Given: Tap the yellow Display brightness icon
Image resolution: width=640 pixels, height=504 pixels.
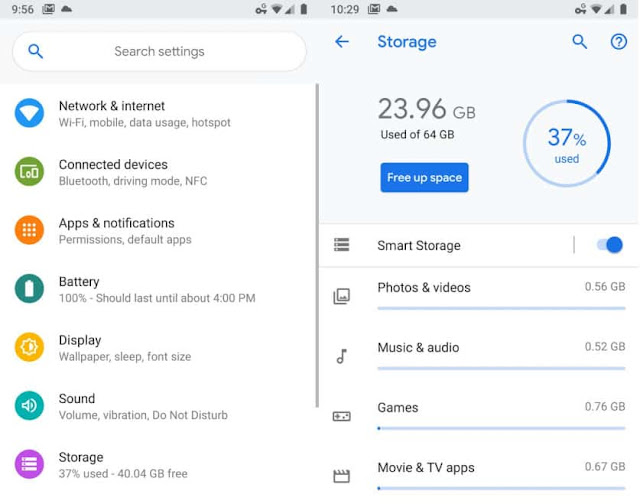Looking at the screenshot, I should tap(29, 347).
